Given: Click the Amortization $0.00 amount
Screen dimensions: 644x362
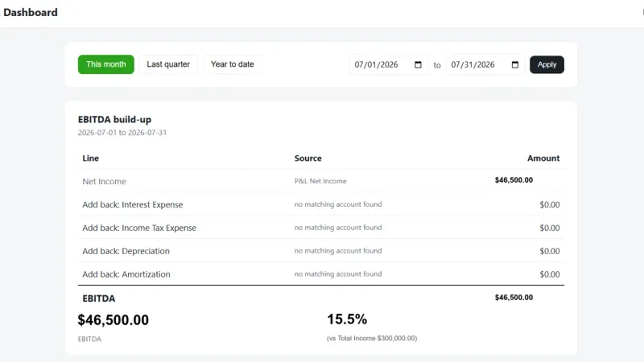Looking at the screenshot, I should click(550, 274).
